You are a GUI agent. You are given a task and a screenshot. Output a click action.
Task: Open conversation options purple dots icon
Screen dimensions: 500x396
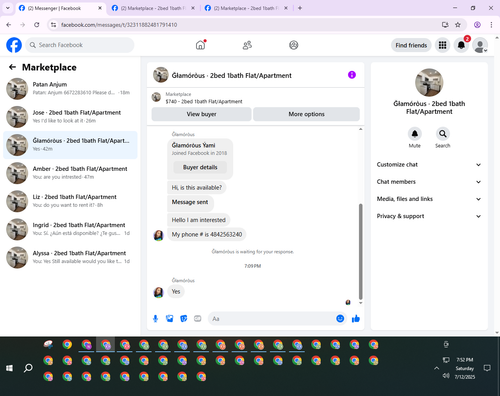click(352, 75)
